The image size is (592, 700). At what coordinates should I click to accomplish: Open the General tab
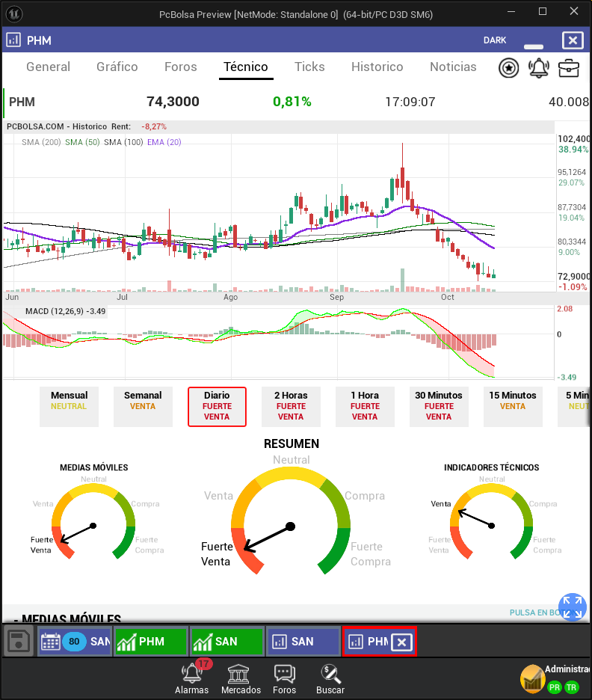[48, 67]
